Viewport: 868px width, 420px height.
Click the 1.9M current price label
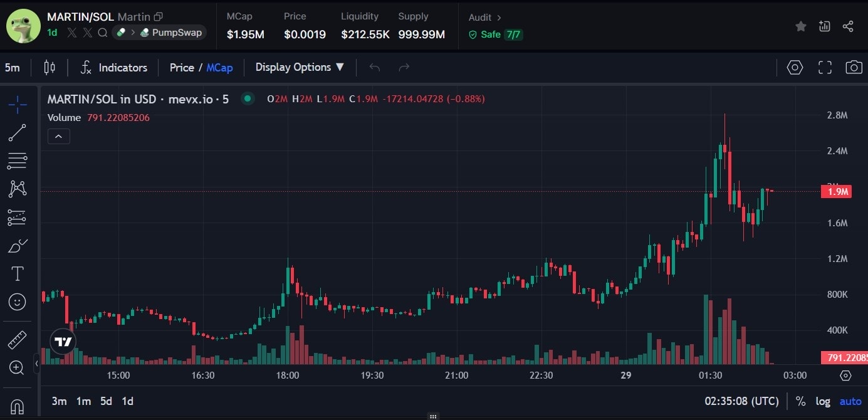[x=837, y=191]
